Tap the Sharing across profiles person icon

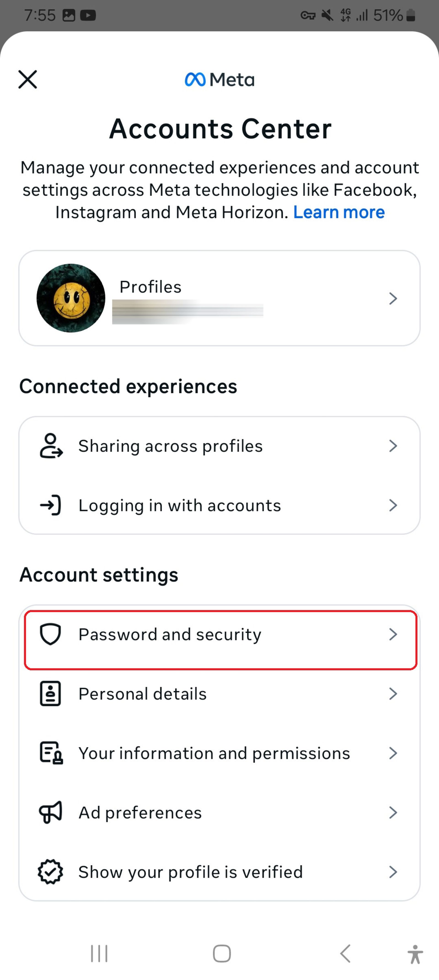51,445
